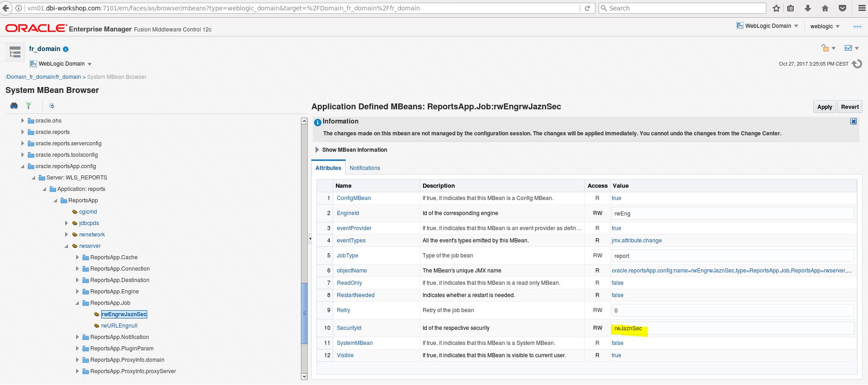Open the browser downloads arrow
Image resolution: width=868 pixels, height=385 pixels.
[x=808, y=8]
